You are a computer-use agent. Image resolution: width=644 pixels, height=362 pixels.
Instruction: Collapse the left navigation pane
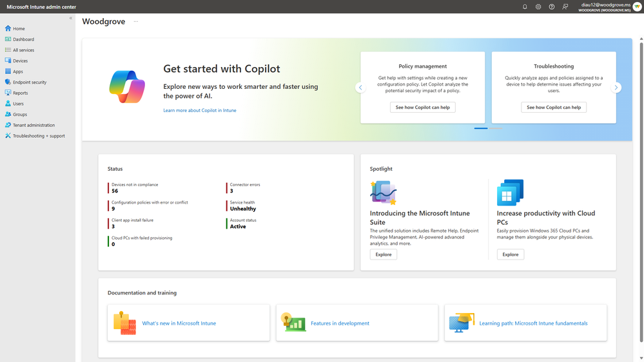point(71,18)
